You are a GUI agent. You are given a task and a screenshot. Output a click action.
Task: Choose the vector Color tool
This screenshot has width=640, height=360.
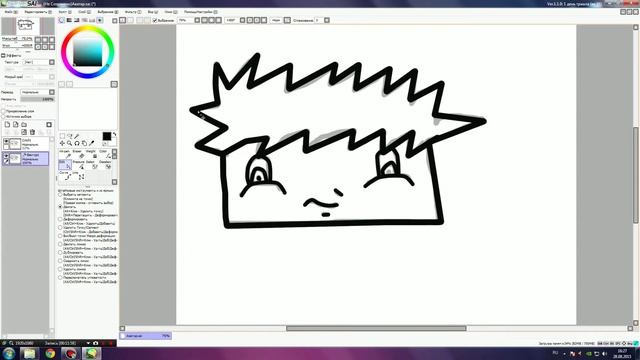click(x=105, y=155)
